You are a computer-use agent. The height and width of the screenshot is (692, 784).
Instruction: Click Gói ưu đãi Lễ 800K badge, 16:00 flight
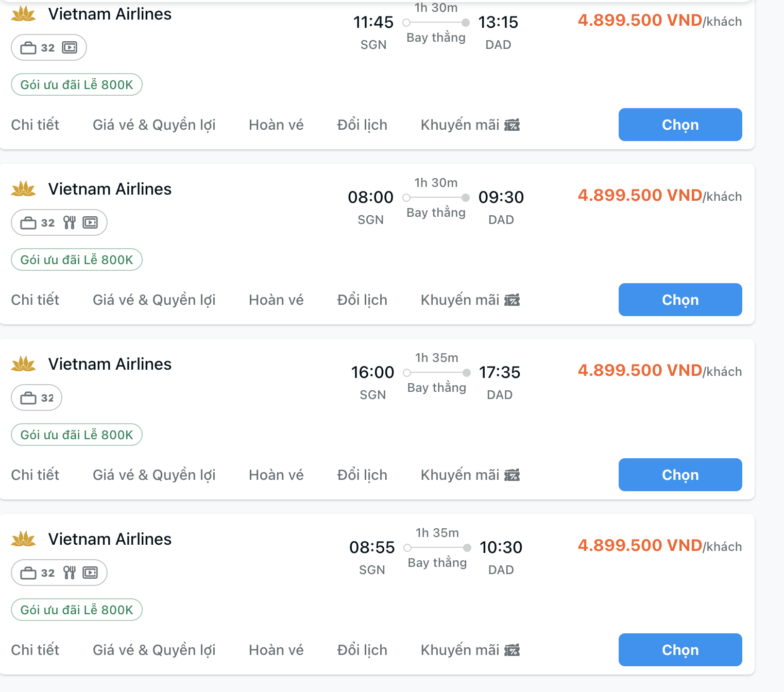pos(77,435)
